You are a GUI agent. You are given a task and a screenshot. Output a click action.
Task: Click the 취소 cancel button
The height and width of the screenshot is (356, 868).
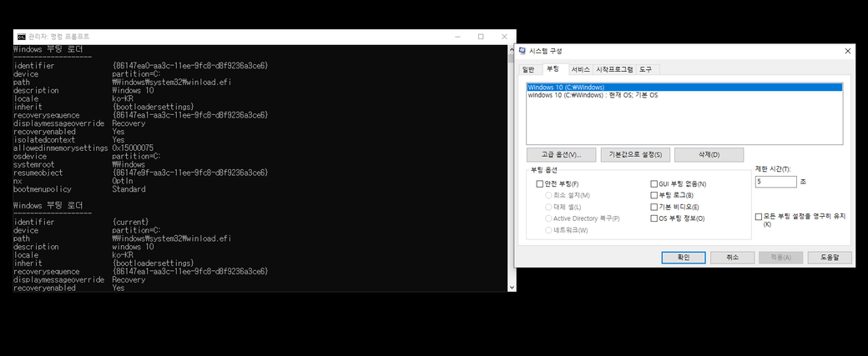point(733,258)
